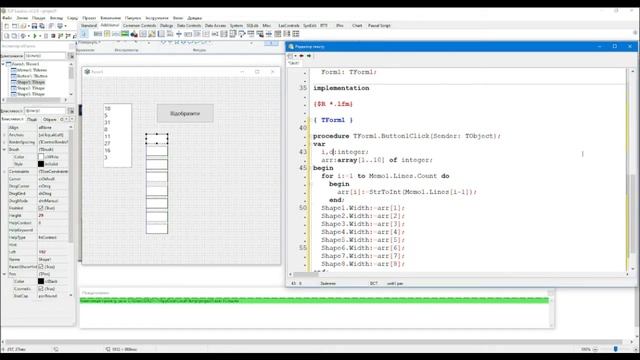Select the Unit1 tab in source editor

coord(293,63)
